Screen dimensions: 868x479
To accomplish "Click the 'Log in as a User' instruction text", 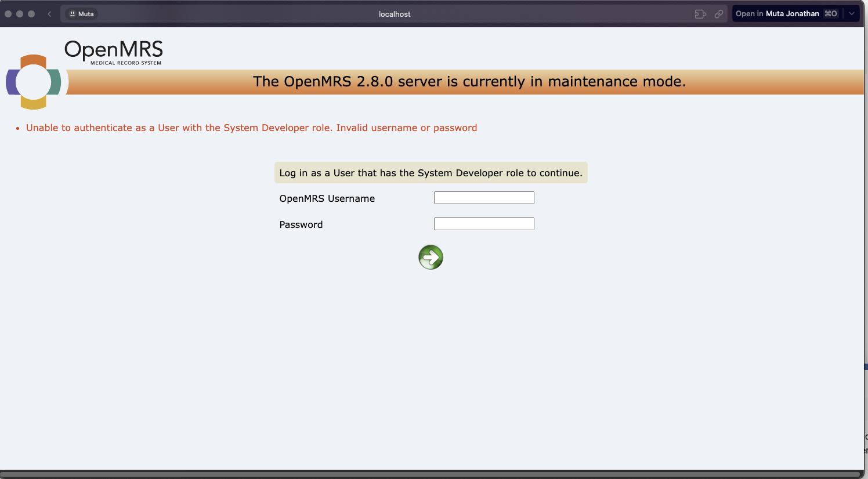I will pyautogui.click(x=431, y=173).
